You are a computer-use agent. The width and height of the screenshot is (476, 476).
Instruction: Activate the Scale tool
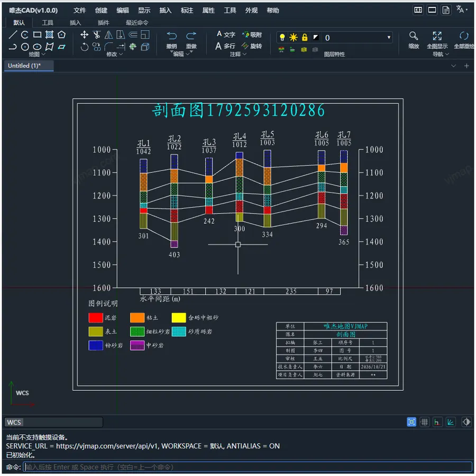(145, 34)
